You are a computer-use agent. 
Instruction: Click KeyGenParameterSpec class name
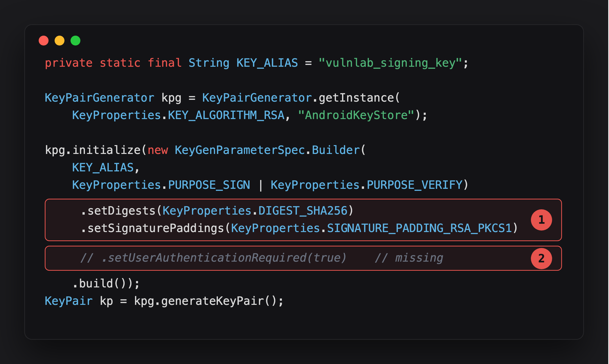tap(240, 150)
